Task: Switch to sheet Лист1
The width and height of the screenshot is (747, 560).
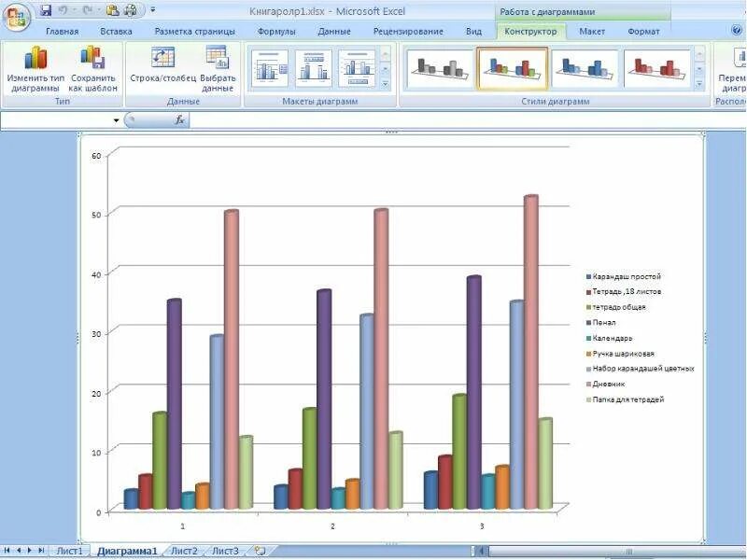Action: pos(69,551)
